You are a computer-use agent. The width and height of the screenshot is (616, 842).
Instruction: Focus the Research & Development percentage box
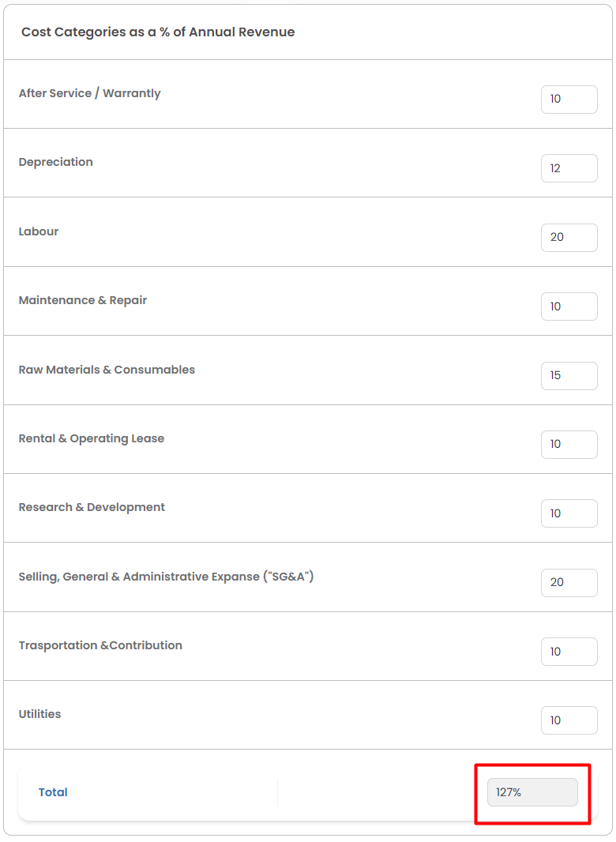pyautogui.click(x=569, y=513)
